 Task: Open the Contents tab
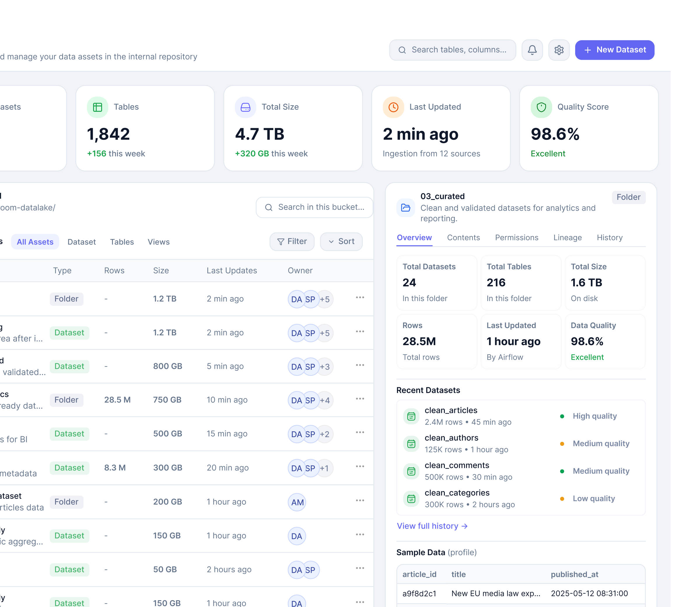463,238
